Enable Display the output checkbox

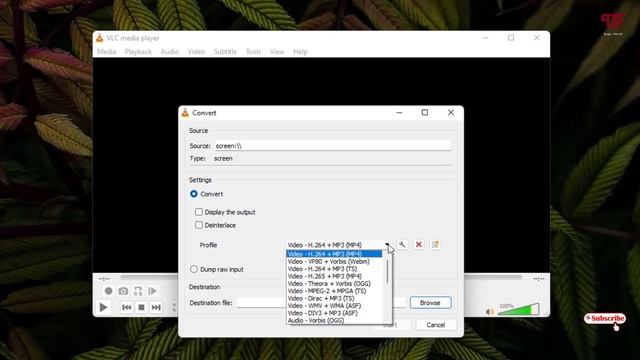199,212
